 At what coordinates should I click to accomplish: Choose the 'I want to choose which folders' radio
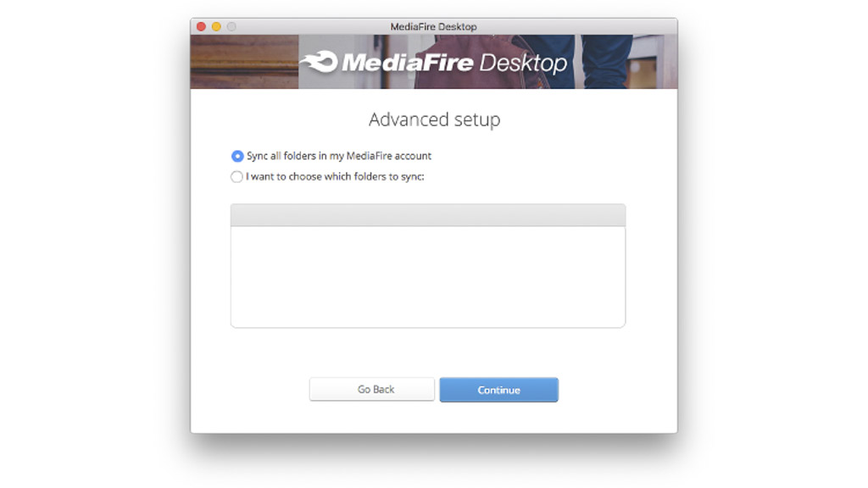(236, 176)
